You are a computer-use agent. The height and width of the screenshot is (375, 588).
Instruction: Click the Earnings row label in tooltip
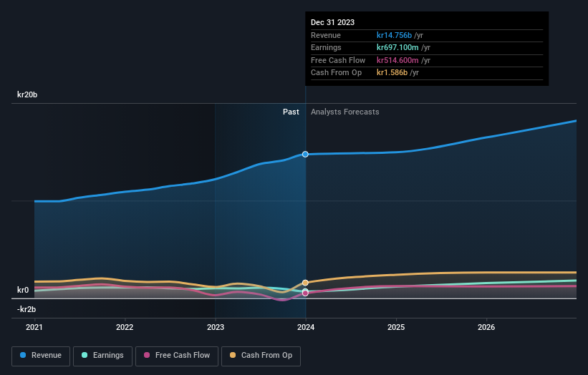326,47
